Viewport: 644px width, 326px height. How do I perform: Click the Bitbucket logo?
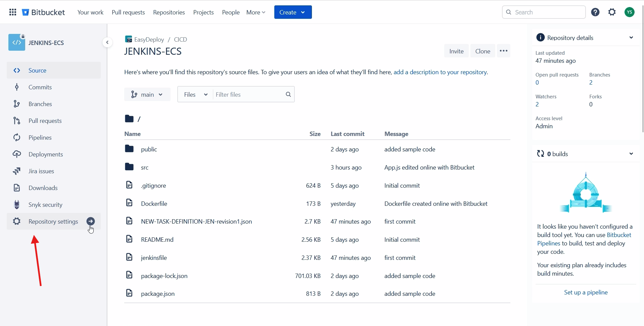click(x=44, y=12)
